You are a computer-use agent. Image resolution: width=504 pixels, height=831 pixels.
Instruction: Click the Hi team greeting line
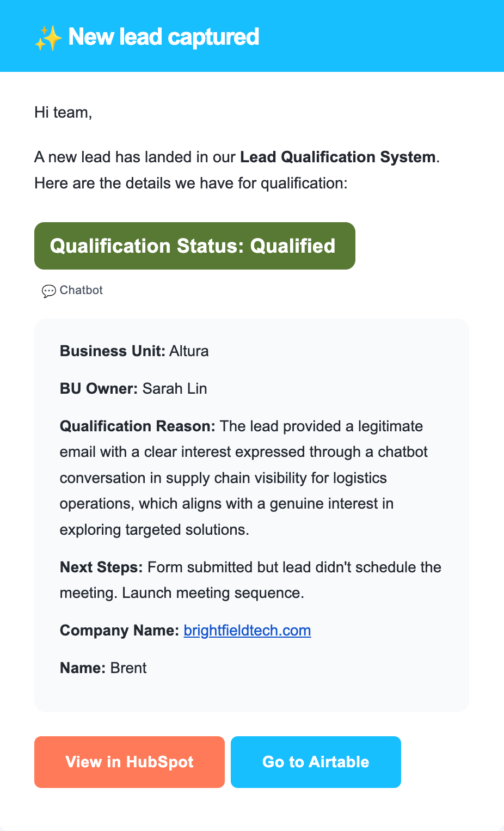point(63,113)
